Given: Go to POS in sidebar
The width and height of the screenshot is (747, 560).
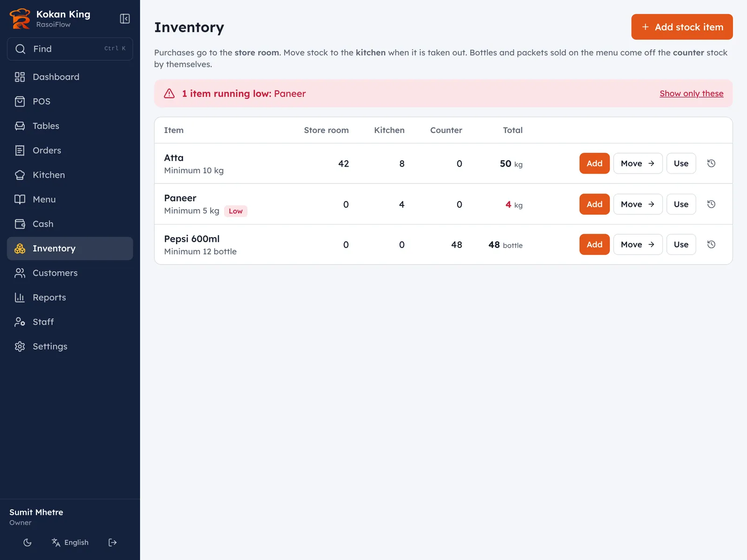Looking at the screenshot, I should pyautogui.click(x=70, y=101).
